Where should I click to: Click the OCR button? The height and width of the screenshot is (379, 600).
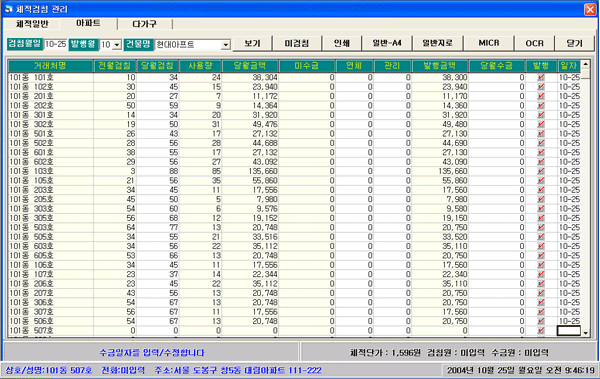(x=534, y=43)
